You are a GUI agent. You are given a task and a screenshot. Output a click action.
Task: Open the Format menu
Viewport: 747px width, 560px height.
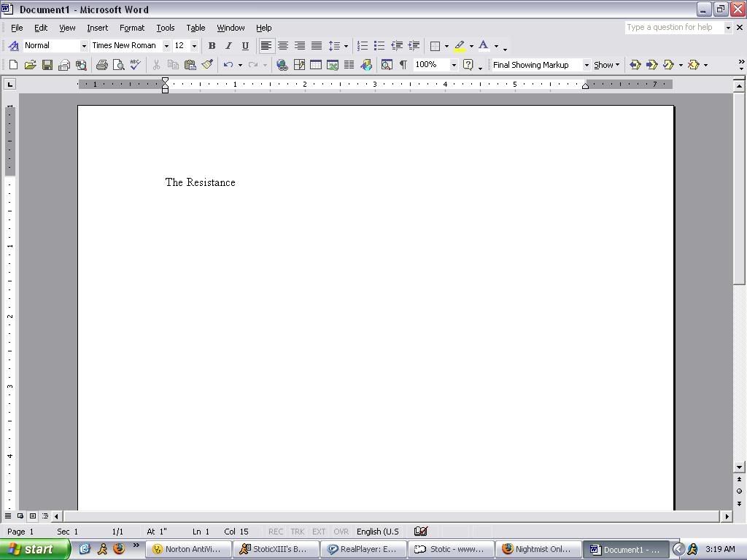(132, 28)
